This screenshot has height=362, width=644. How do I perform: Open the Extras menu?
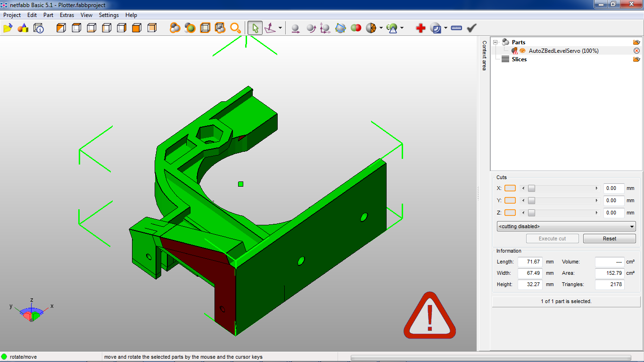click(x=67, y=15)
